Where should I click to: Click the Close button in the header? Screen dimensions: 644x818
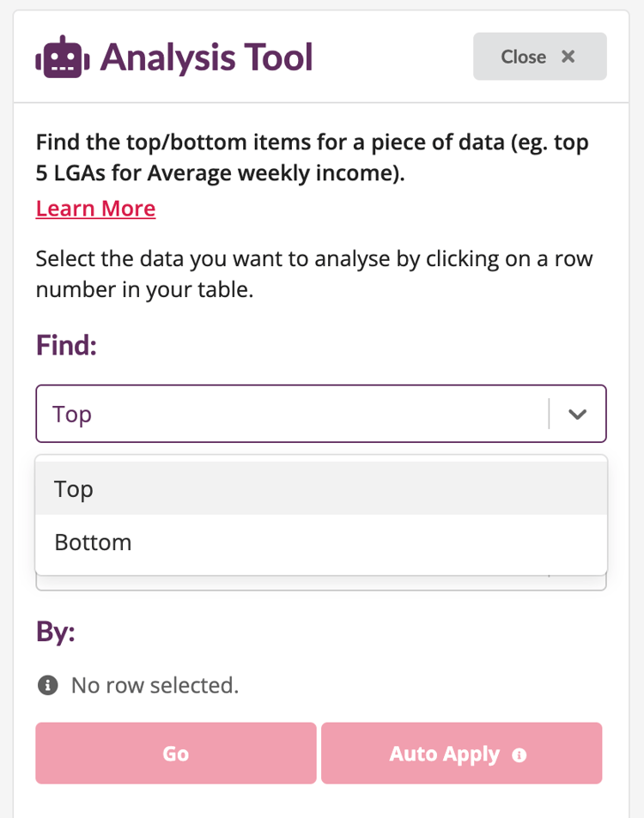[x=539, y=56]
